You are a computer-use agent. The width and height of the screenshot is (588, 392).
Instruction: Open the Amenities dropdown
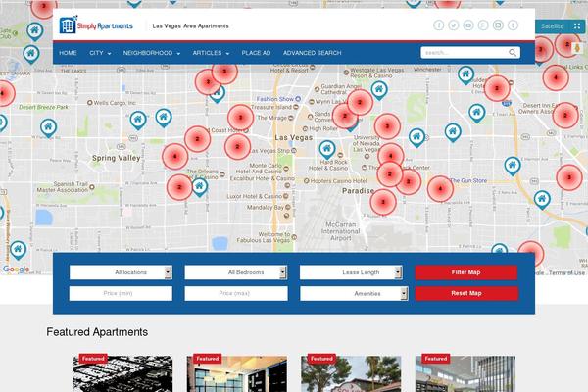[x=354, y=293]
